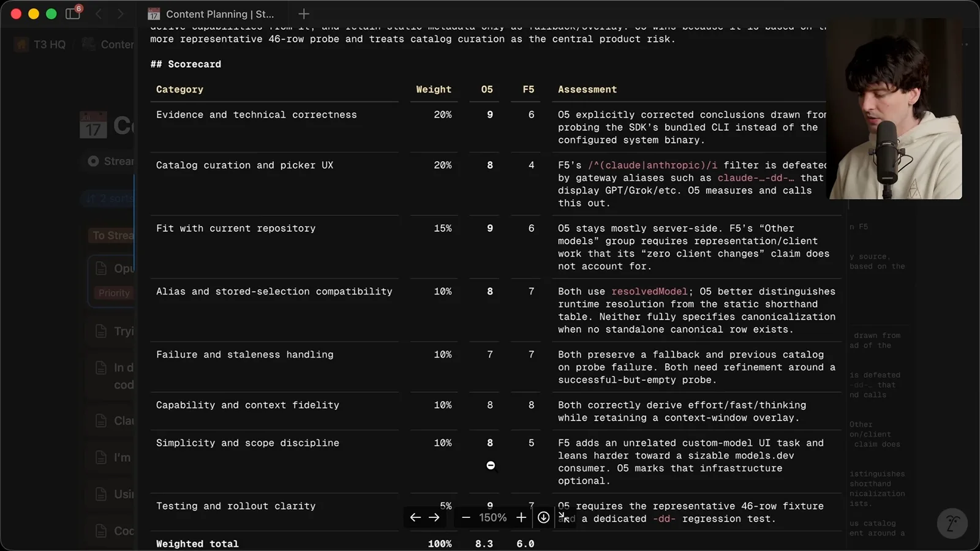Screen dimensions: 980x551
Task: Click 'Evidence and technical correctness' cell
Action: [257, 115]
